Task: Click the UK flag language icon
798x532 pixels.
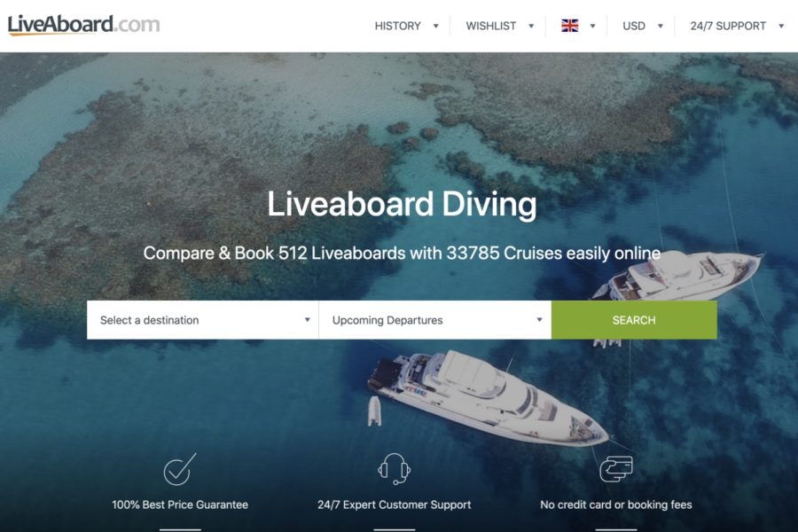Action: click(x=569, y=26)
